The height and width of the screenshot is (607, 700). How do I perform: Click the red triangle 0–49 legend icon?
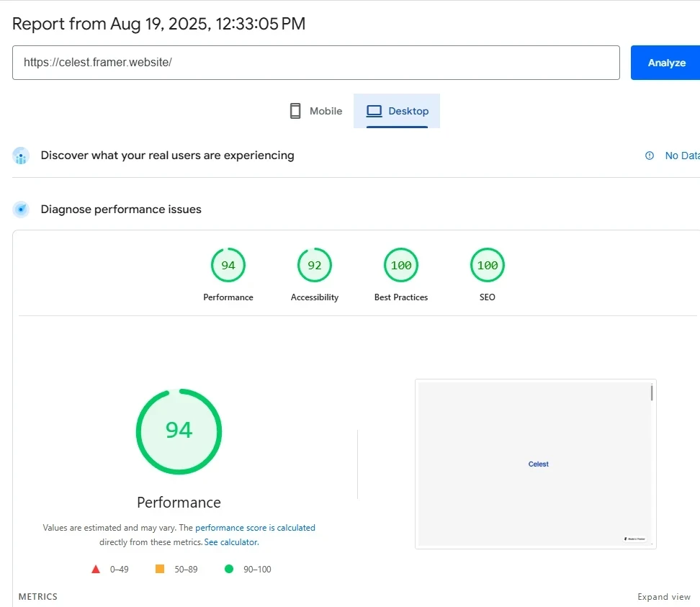[x=96, y=569]
